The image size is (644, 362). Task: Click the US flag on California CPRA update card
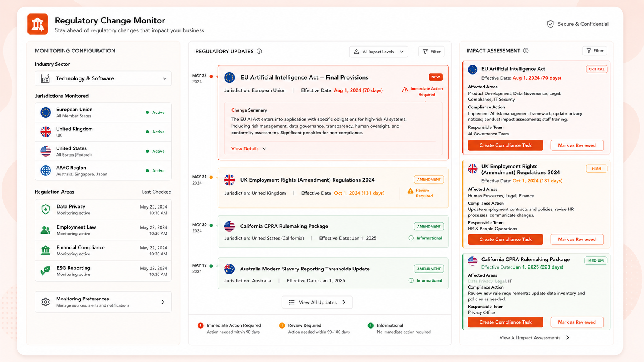click(230, 226)
